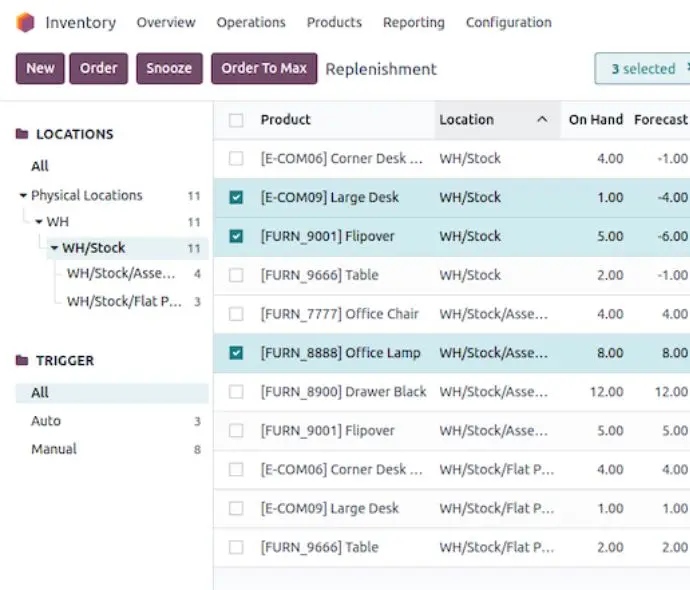Select Physical Locations filter
Image resolution: width=690 pixels, height=590 pixels.
[87, 195]
